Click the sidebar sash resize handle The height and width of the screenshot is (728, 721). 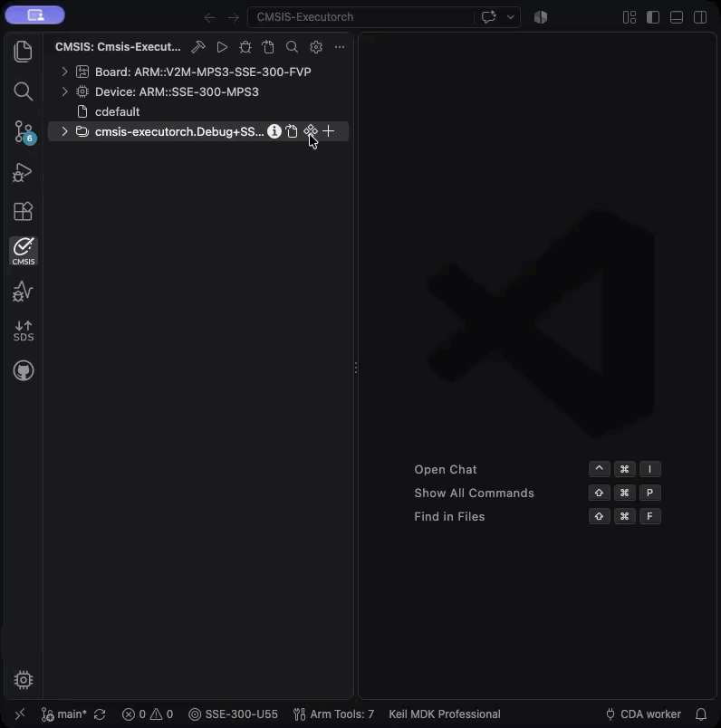point(356,368)
